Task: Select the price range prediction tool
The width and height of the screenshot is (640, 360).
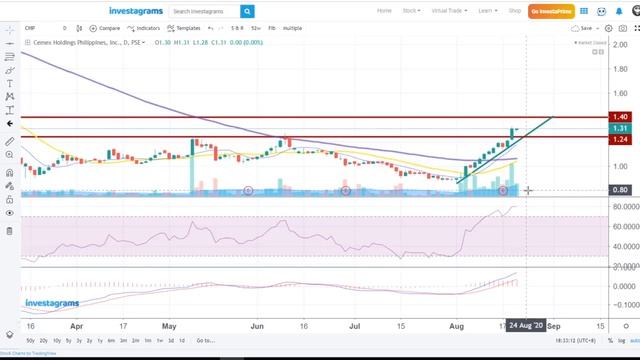Action: [10, 110]
